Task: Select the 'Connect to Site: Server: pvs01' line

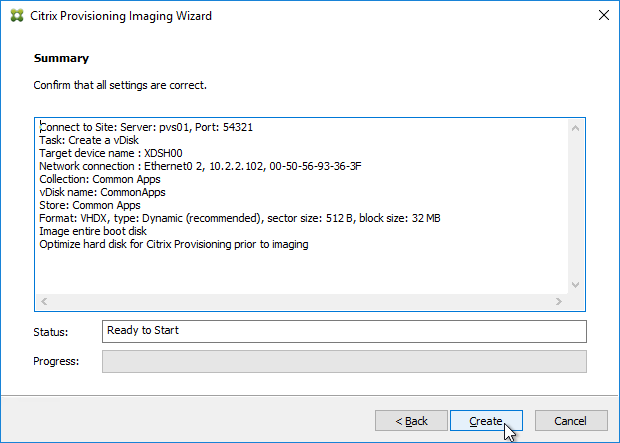Action: pos(146,127)
